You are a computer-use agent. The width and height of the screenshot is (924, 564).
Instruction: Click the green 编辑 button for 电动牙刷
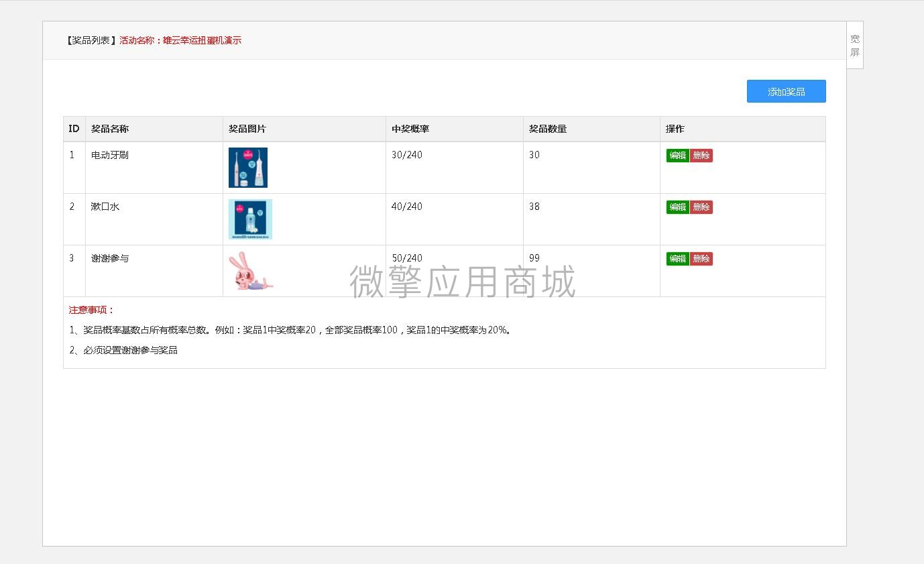click(677, 155)
